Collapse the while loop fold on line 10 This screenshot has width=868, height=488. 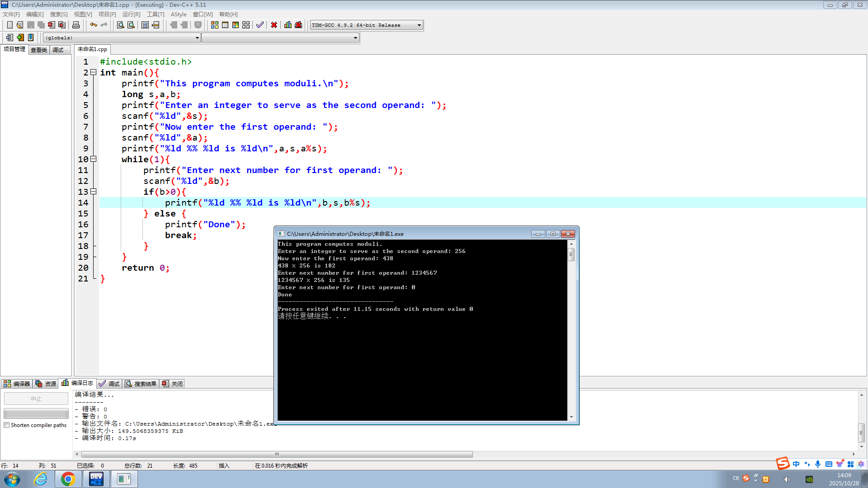click(x=94, y=159)
